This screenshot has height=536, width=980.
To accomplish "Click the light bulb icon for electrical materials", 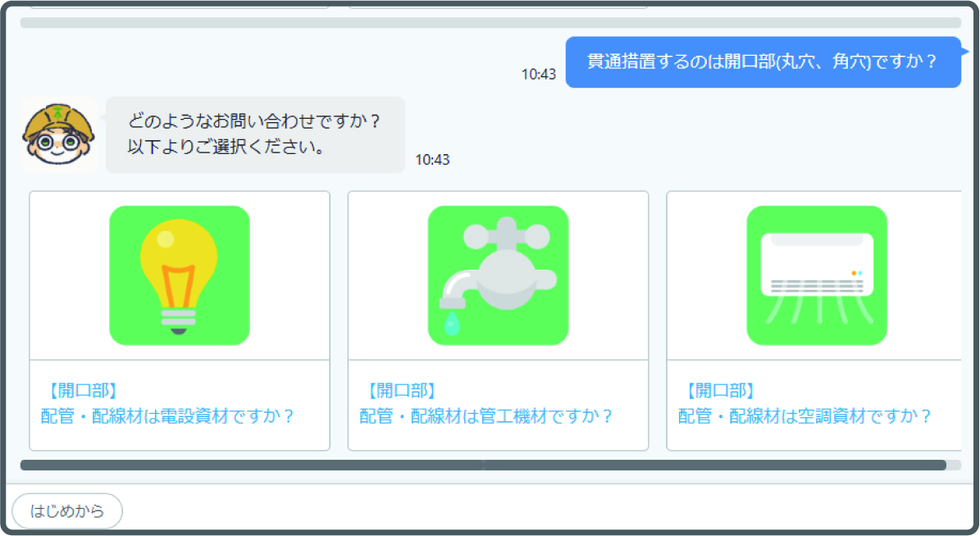I will point(179,275).
